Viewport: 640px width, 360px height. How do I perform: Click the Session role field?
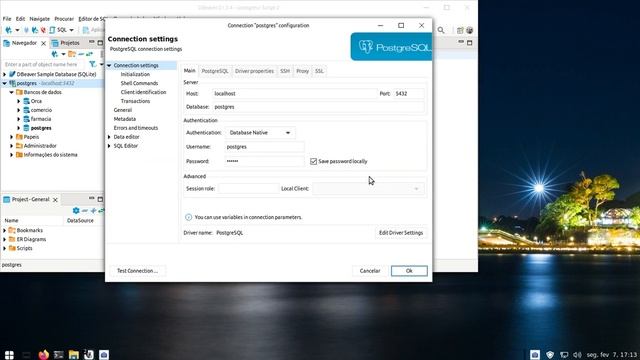pos(249,189)
